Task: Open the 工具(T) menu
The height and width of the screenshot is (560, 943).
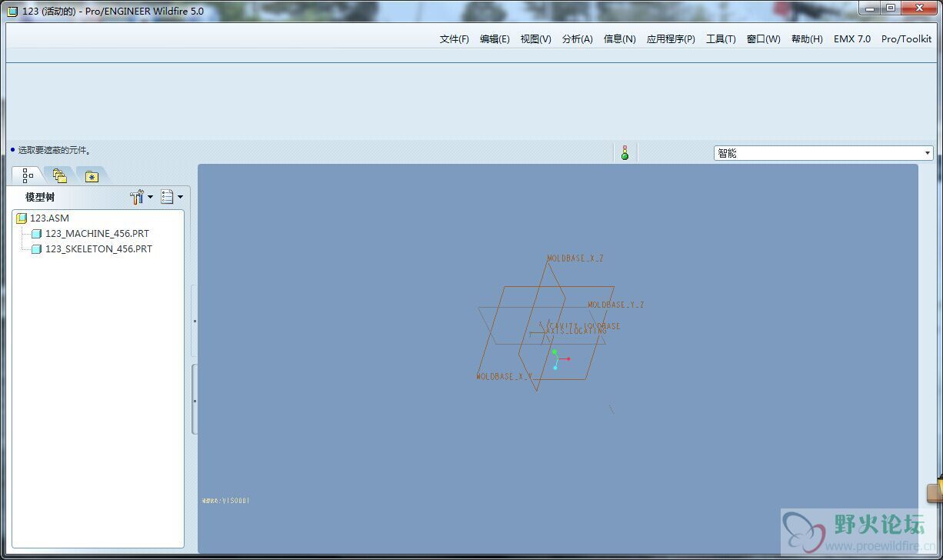Action: [x=721, y=39]
